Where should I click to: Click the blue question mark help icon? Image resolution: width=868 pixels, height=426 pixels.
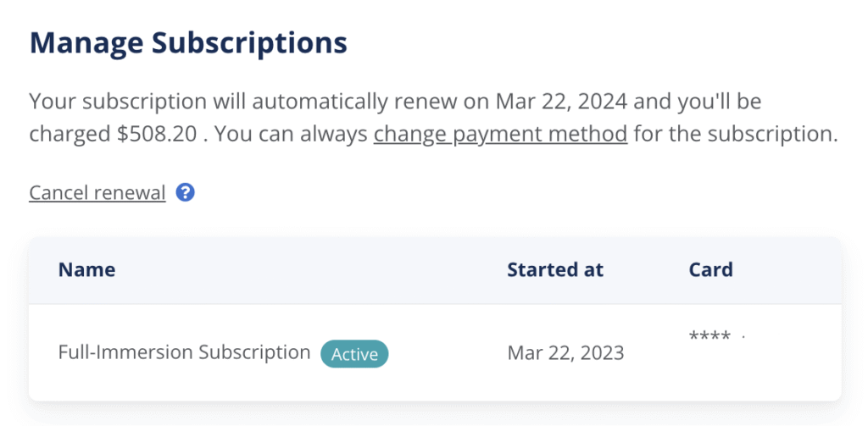(x=185, y=192)
